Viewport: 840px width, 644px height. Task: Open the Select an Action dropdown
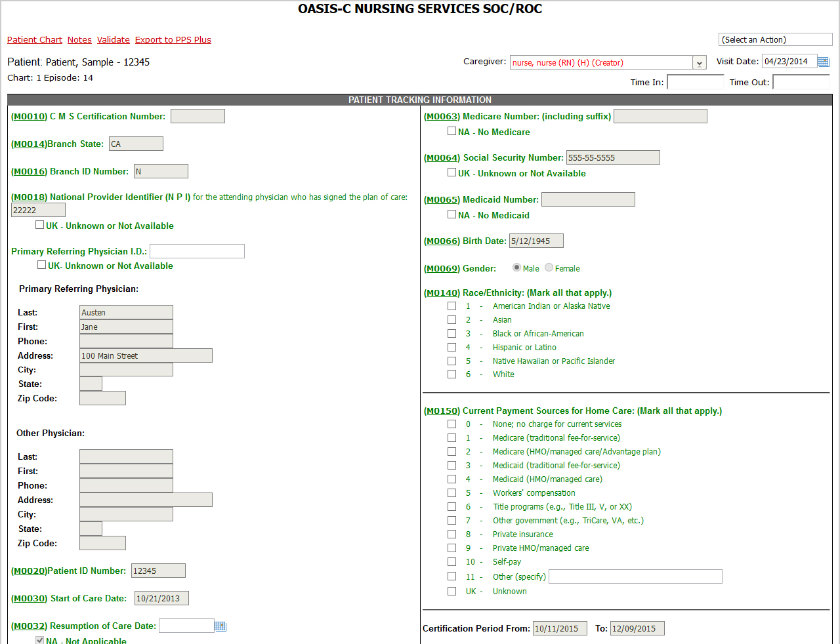(775, 40)
